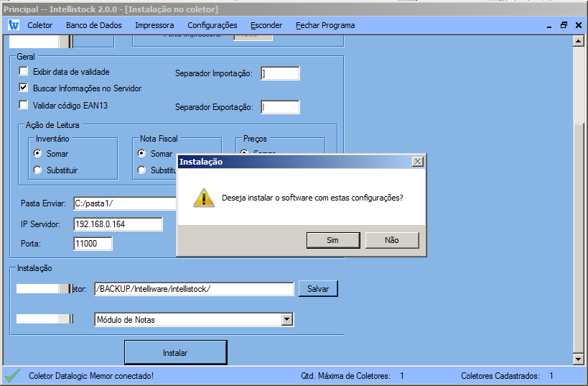Click the dialog question 'Deseja instalar o software'

point(312,198)
